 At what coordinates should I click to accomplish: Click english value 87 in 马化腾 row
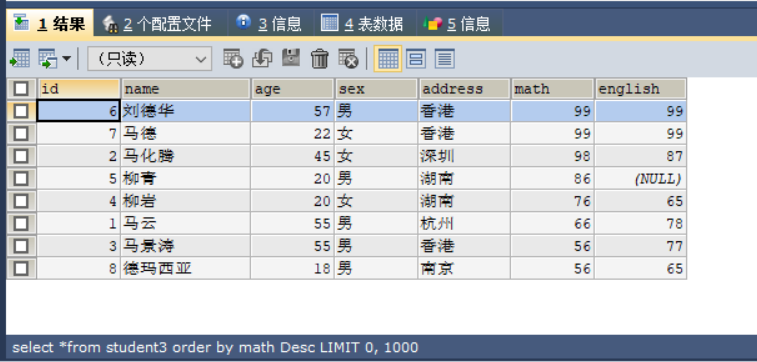[641, 156]
